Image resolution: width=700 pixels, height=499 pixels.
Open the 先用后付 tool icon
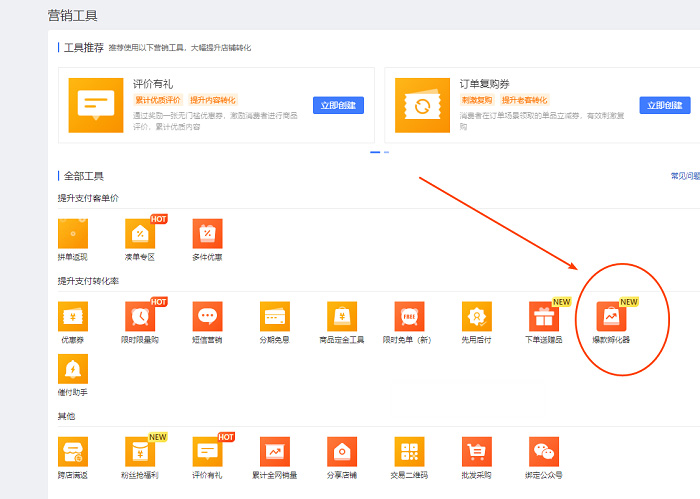476,316
